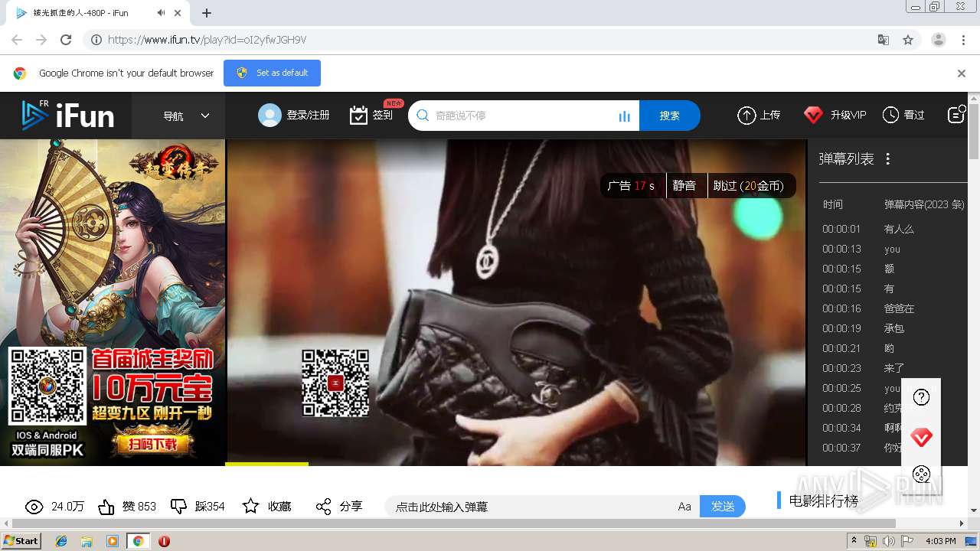The width and height of the screenshot is (980, 551).
Task: Select danmaku row 来了
Action: pyautogui.click(x=894, y=368)
